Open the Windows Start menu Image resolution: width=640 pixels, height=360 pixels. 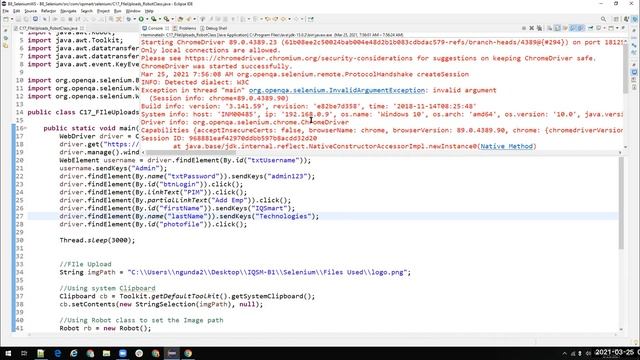[x=8, y=353]
